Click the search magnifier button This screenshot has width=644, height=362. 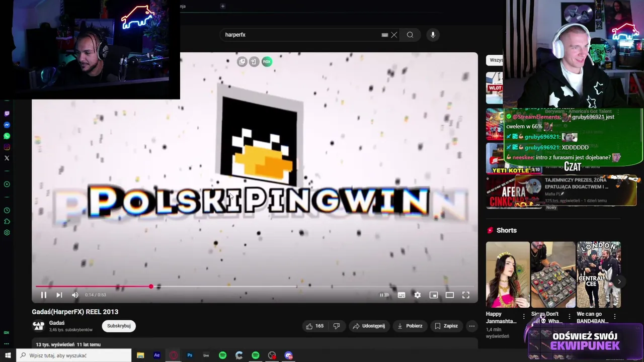(x=410, y=35)
